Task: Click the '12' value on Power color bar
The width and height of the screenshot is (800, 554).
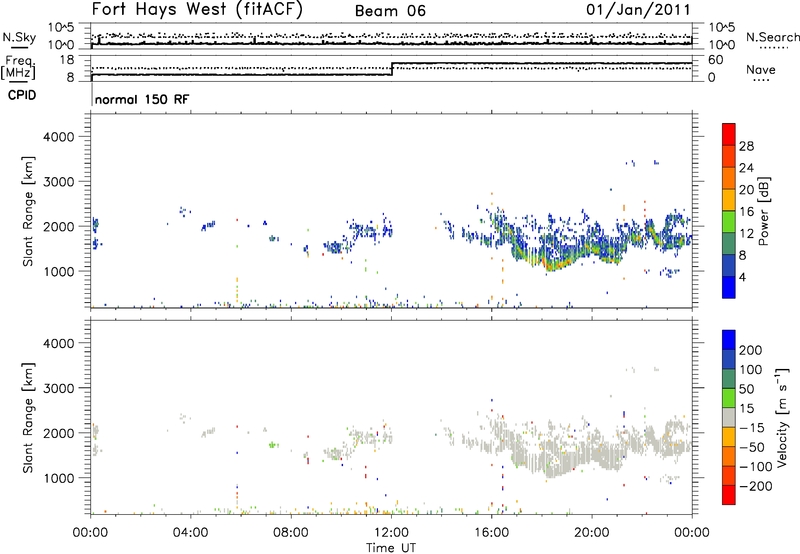Action: click(746, 234)
